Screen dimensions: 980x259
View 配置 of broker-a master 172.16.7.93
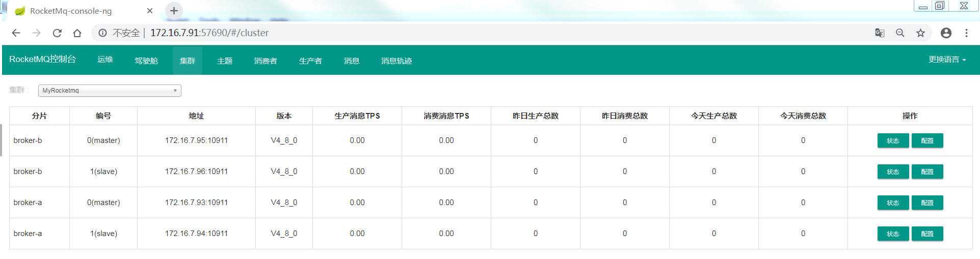tap(928, 203)
